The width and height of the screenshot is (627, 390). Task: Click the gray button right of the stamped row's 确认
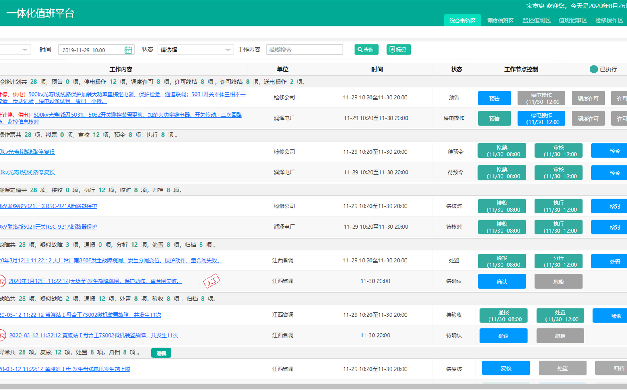pyautogui.click(x=559, y=282)
